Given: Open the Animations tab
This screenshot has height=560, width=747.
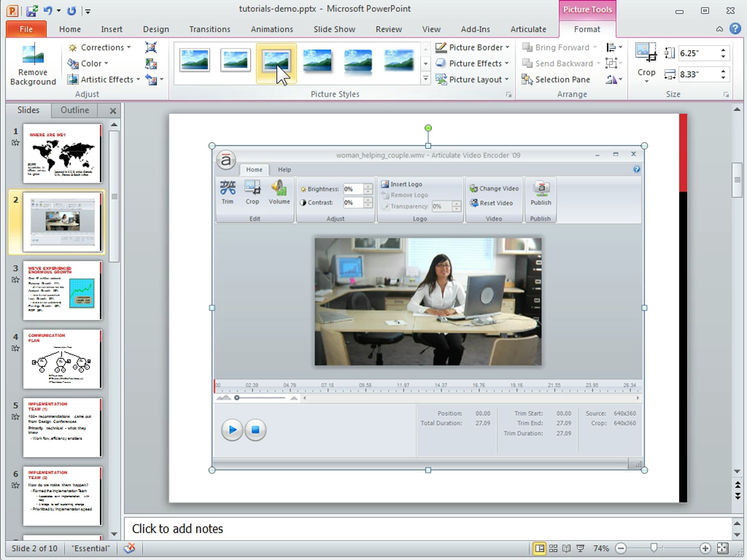Looking at the screenshot, I should [x=272, y=29].
